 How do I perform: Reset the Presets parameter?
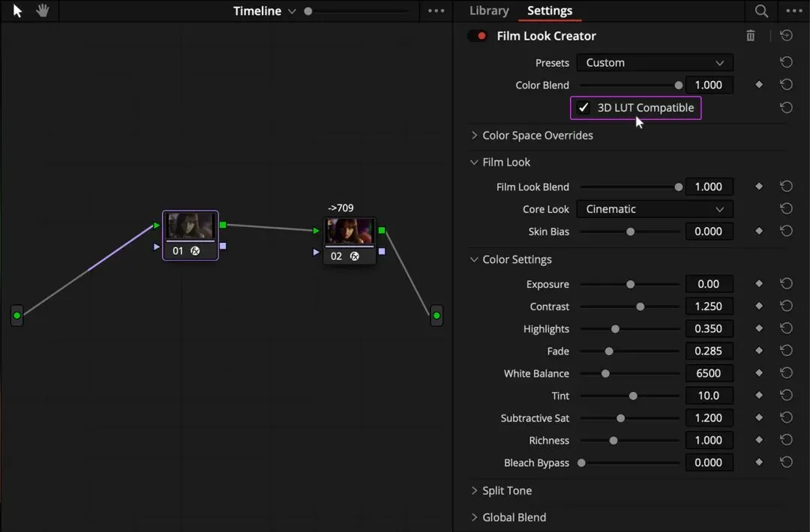[x=786, y=62]
